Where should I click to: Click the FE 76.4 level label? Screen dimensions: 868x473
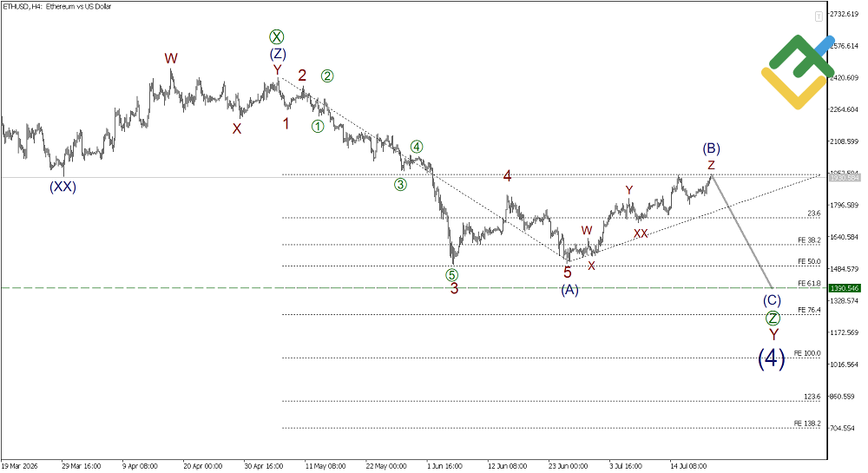click(x=809, y=310)
